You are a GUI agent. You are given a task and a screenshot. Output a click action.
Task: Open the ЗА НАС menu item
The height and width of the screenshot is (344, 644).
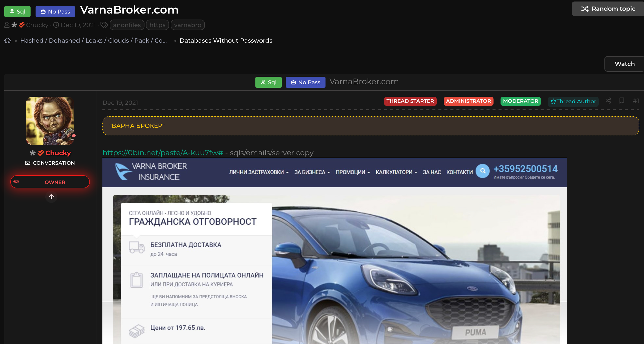(x=432, y=172)
